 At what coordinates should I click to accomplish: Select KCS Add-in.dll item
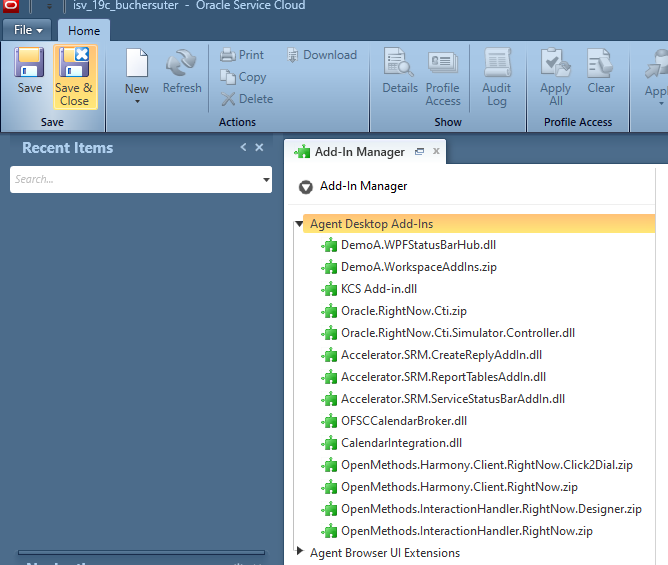coord(379,289)
